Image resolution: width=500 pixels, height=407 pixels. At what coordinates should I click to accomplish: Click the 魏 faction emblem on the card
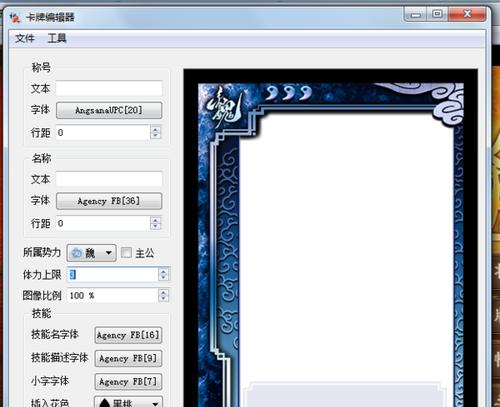coord(225,107)
